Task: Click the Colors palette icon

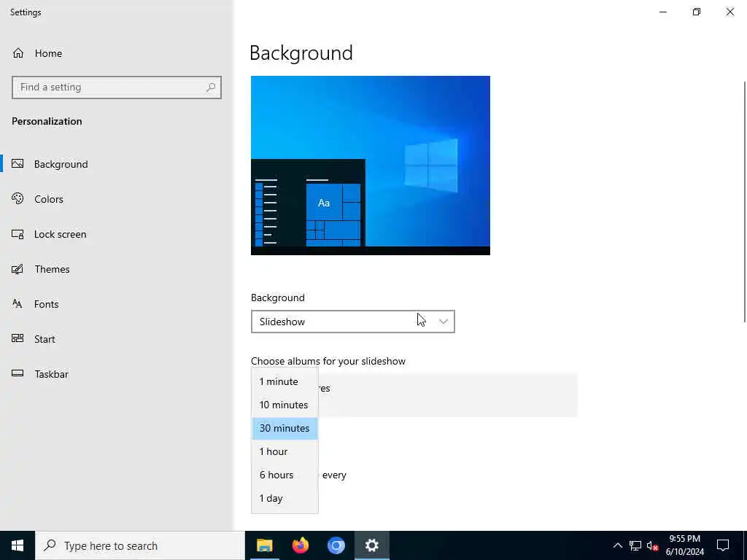Action: [18, 198]
